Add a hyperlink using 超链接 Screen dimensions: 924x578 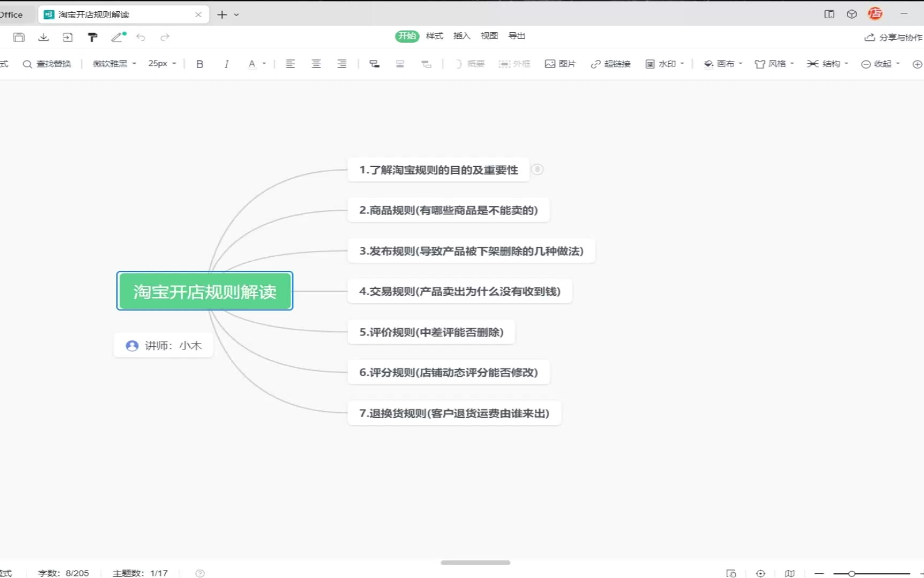pos(610,64)
